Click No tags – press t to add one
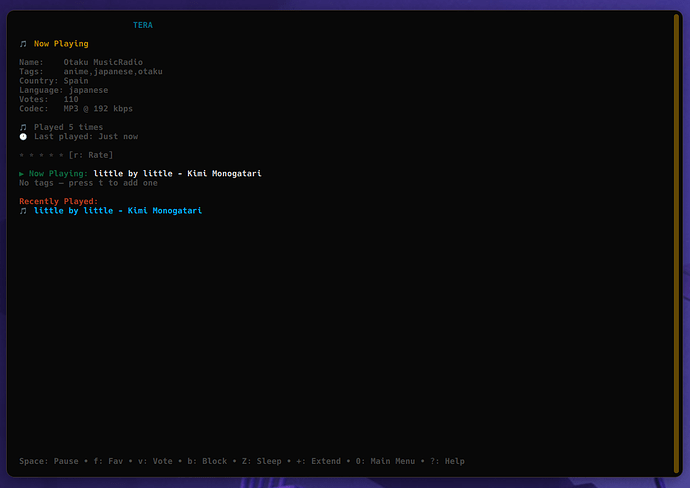Viewport: 690px width, 488px height. tap(88, 183)
